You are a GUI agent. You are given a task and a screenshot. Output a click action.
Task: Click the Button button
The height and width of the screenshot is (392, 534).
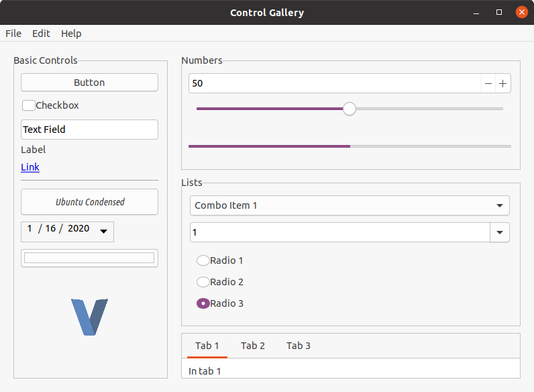pos(90,83)
